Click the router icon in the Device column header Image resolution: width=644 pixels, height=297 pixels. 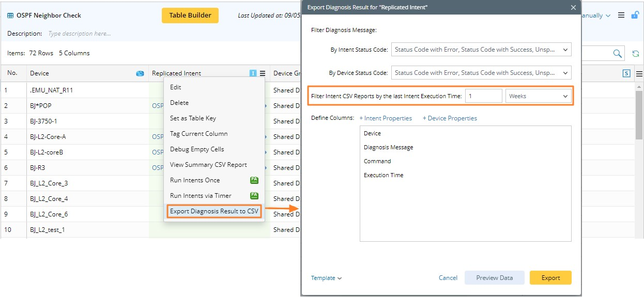click(x=140, y=73)
